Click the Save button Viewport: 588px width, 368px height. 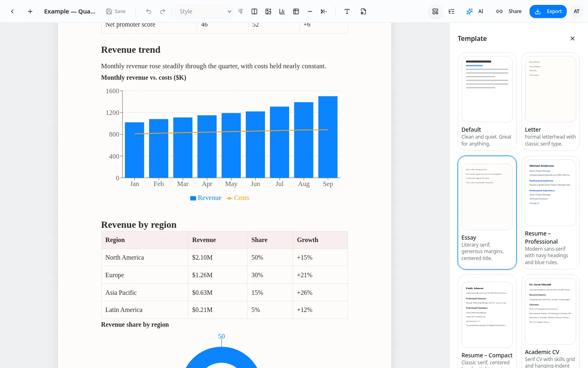coord(116,11)
